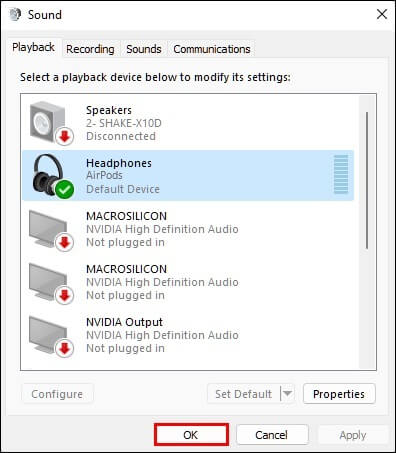Open the Communications tab
The width and height of the screenshot is (396, 453).
tap(212, 49)
